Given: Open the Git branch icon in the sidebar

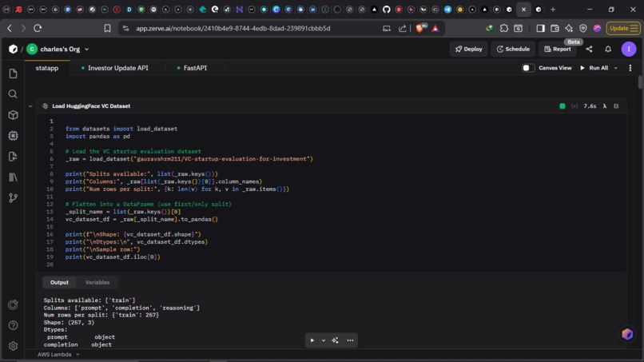Looking at the screenshot, I should (x=13, y=198).
